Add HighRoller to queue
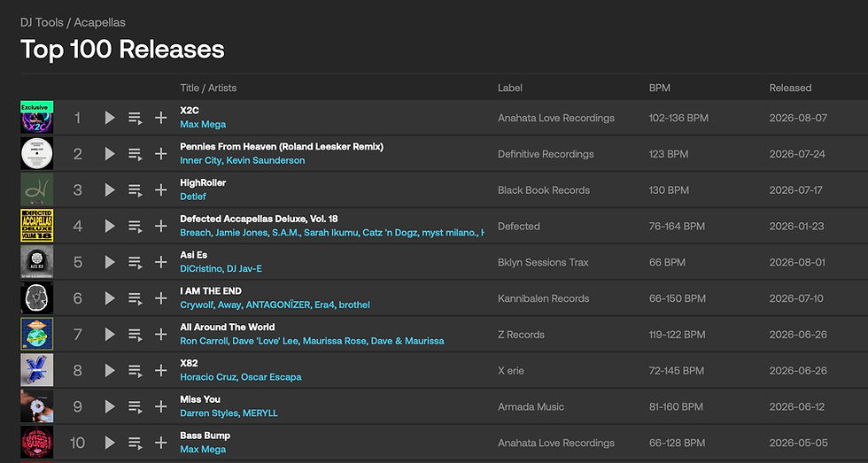The image size is (868, 463). coord(135,189)
